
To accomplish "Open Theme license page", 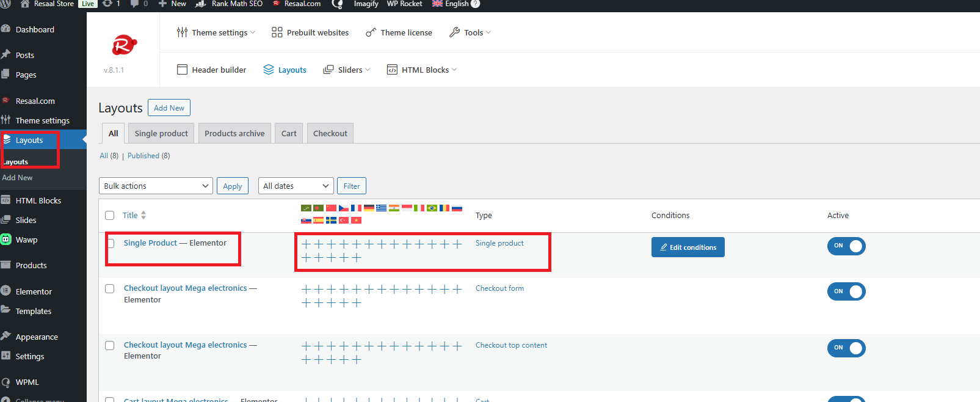I will (x=399, y=32).
